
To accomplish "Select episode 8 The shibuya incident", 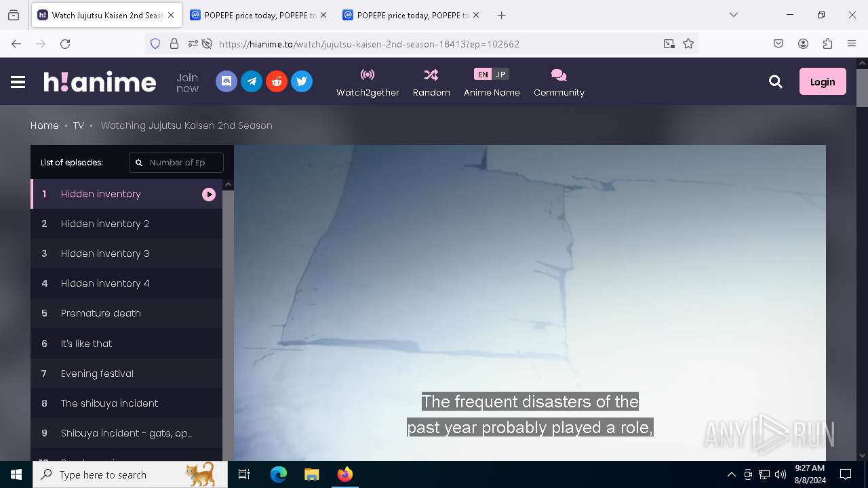I will coord(126,403).
